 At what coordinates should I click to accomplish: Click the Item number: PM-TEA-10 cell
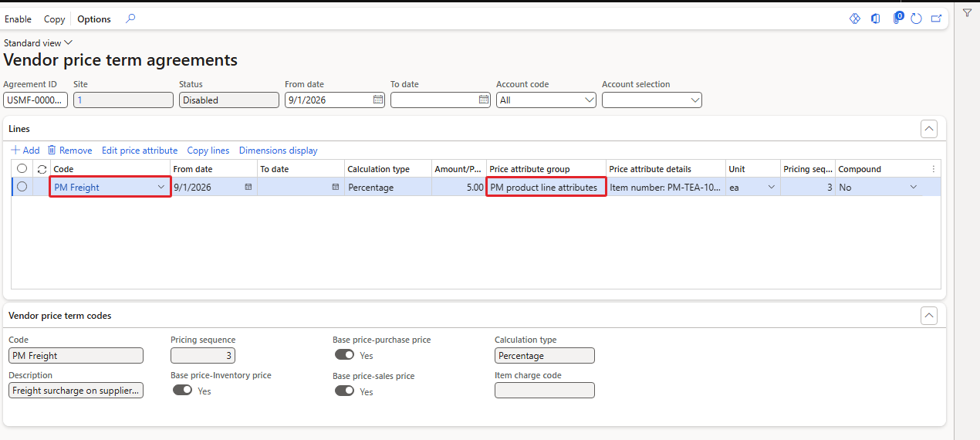665,187
